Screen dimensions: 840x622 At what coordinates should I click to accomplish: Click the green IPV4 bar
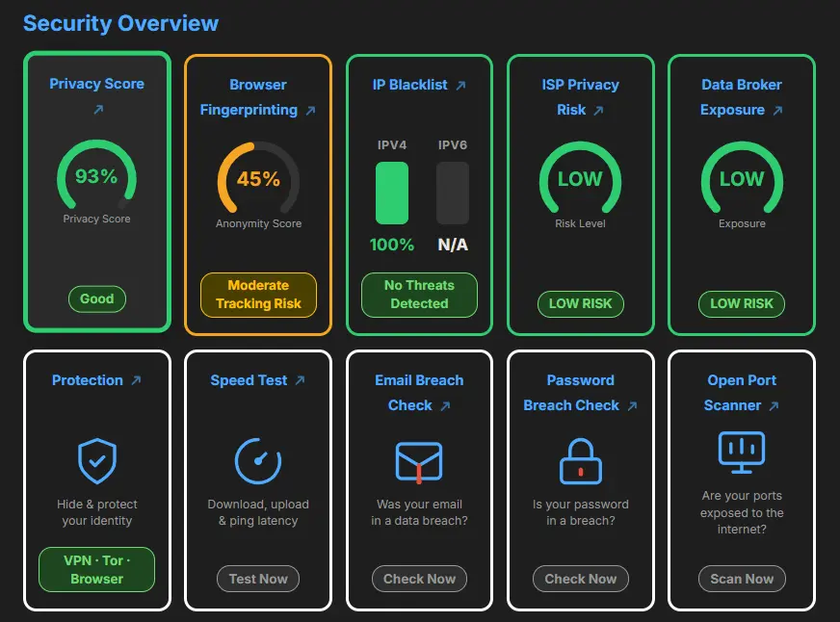(392, 194)
